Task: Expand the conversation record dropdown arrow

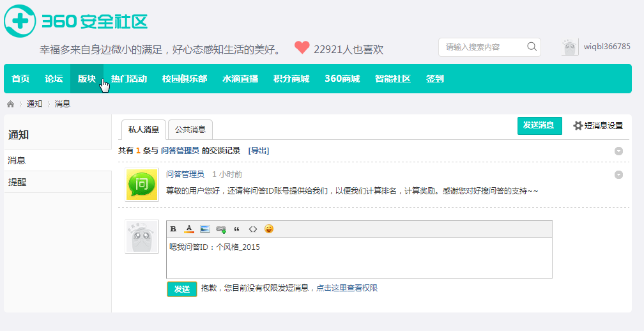Action: [618, 151]
